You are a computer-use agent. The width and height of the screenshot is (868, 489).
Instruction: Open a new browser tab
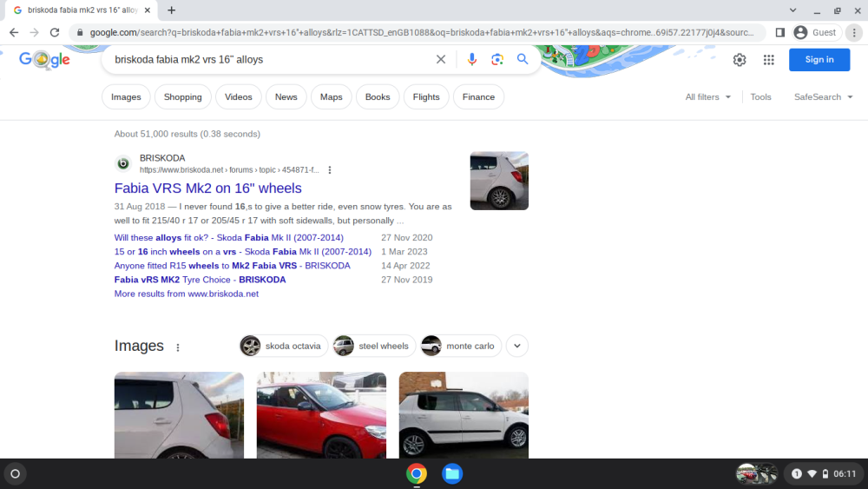click(172, 10)
